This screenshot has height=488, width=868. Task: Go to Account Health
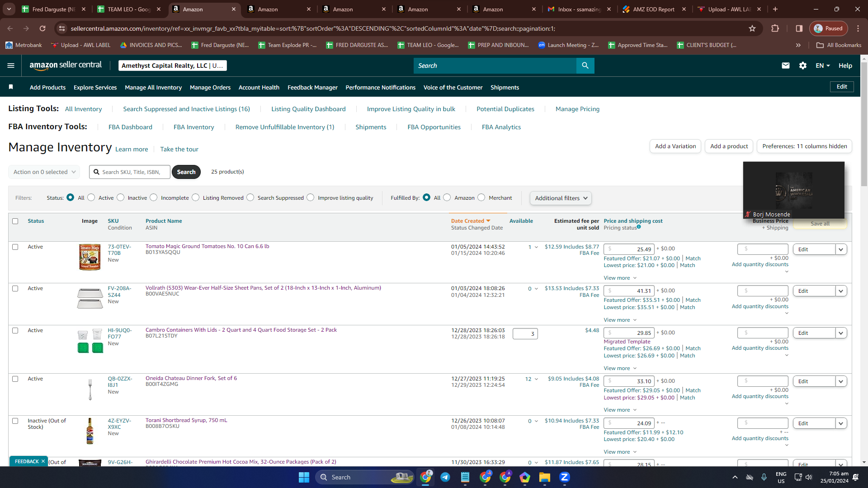[x=259, y=88]
